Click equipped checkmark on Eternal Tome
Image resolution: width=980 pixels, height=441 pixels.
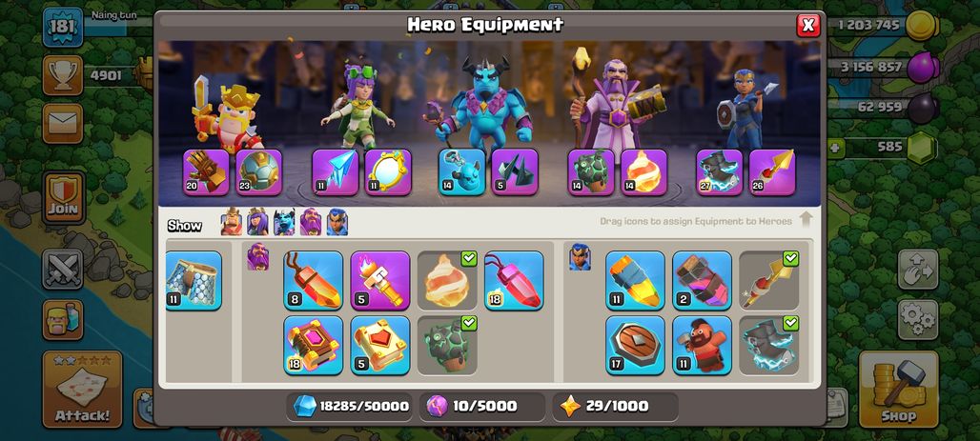(x=469, y=259)
